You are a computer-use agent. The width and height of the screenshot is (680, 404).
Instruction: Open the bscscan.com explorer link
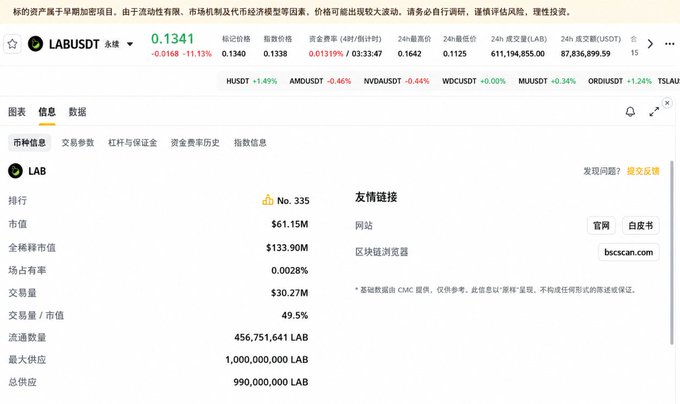click(x=628, y=252)
